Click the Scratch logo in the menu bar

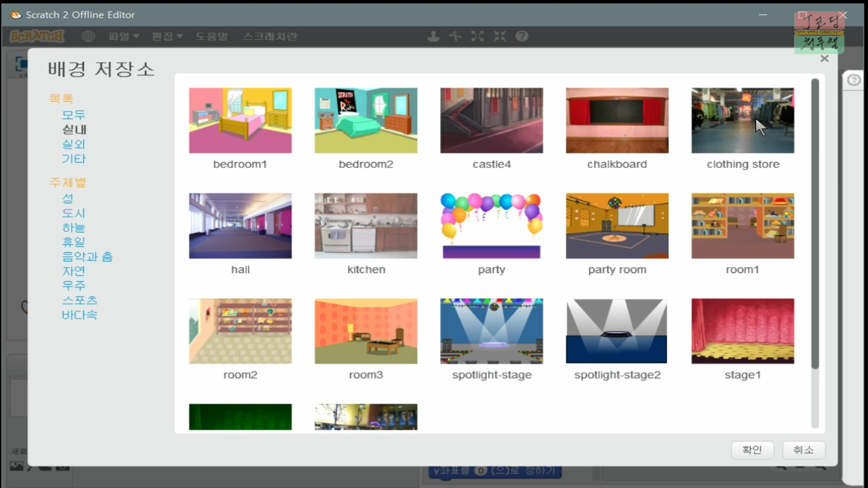[x=37, y=36]
